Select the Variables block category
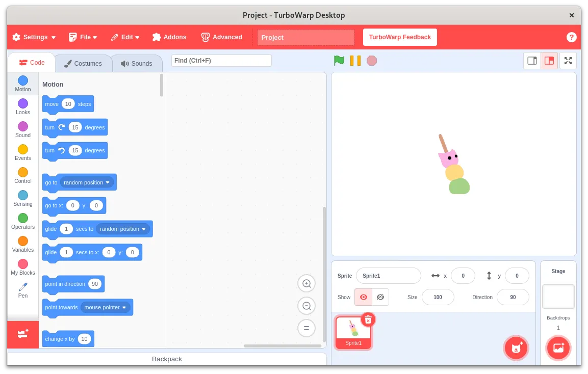The width and height of the screenshot is (588, 374). tap(23, 244)
